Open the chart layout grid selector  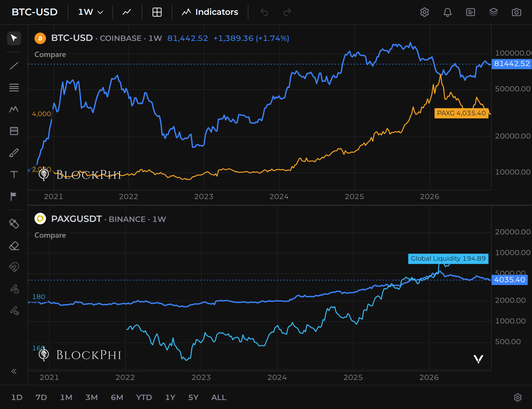click(157, 12)
